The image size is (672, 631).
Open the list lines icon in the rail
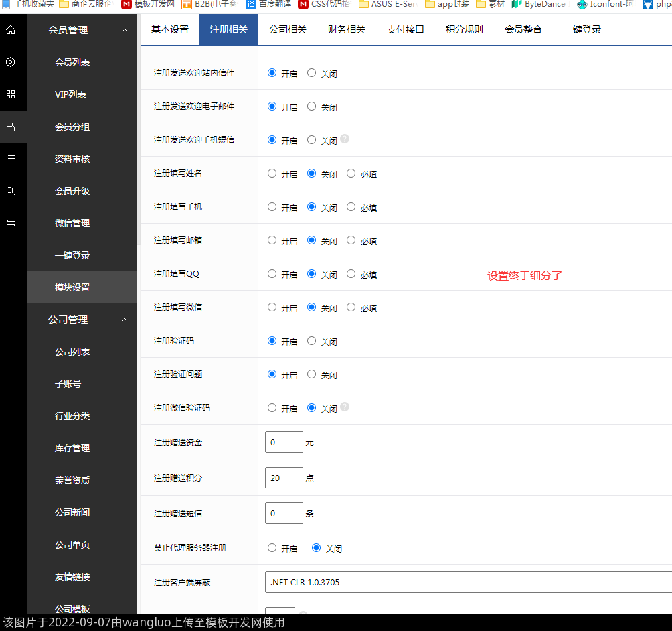click(x=11, y=159)
